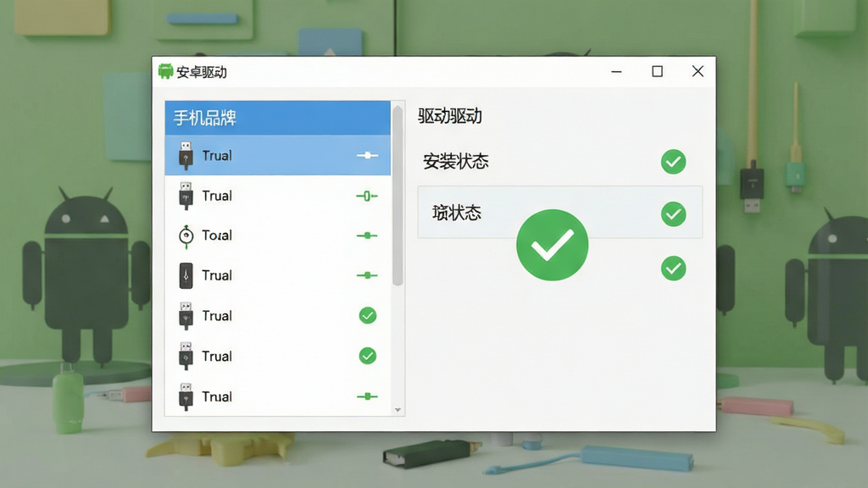This screenshot has height=488, width=868.
Task: Select the Toıal device name
Action: [x=217, y=236]
